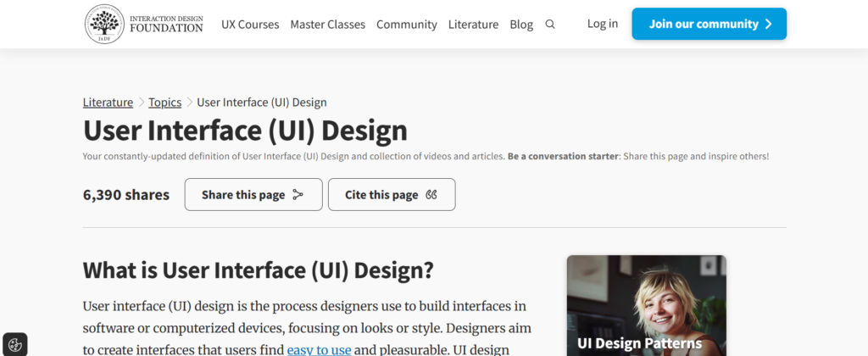Open the UX Courses menu
This screenshot has height=356, width=868.
pyautogui.click(x=250, y=25)
